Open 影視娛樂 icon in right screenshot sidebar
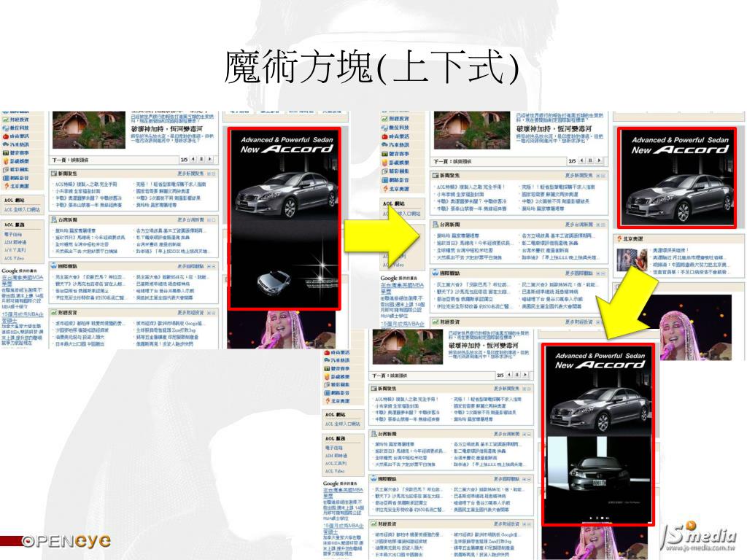 point(384,163)
